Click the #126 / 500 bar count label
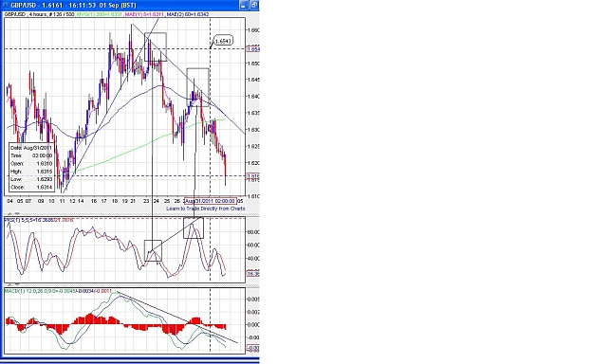Viewport: 593px width, 364px height. tap(62, 14)
